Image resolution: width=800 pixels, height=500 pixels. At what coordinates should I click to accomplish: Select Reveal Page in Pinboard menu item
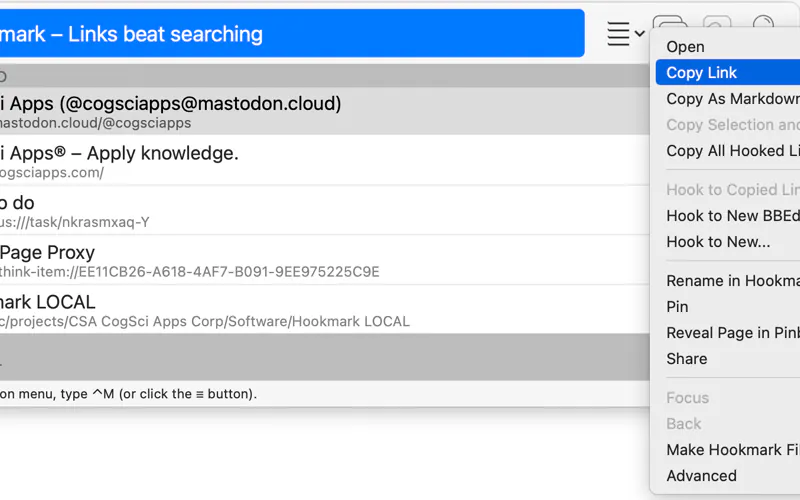[x=728, y=332]
